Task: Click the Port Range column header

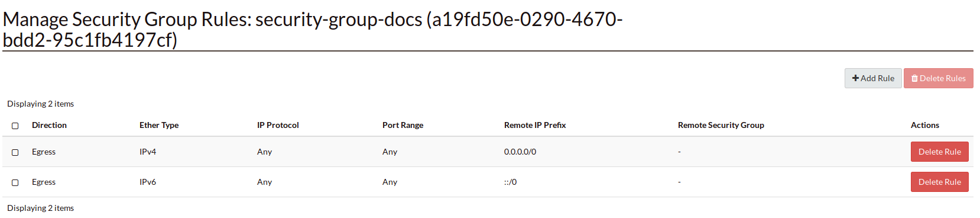Action: point(403,125)
